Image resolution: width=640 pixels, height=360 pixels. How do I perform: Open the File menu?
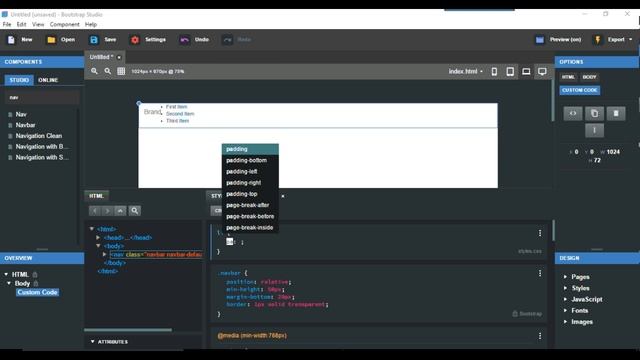(7, 24)
